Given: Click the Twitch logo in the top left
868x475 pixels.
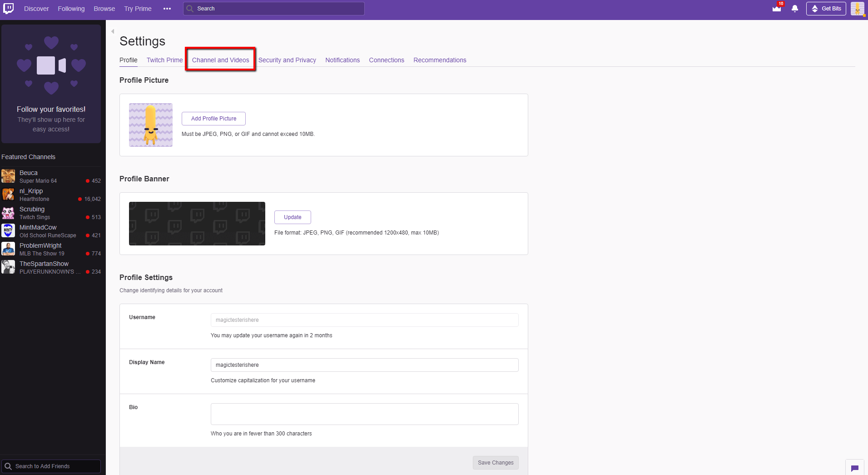Looking at the screenshot, I should coord(10,8).
